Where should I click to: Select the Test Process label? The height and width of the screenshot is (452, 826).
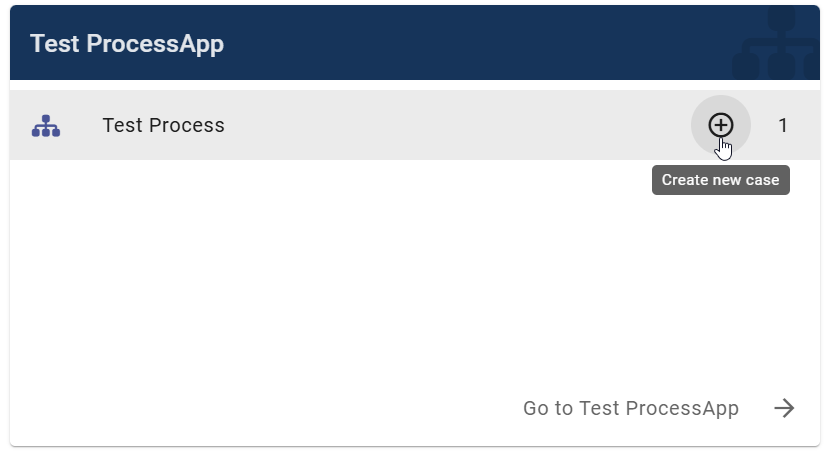pyautogui.click(x=163, y=125)
